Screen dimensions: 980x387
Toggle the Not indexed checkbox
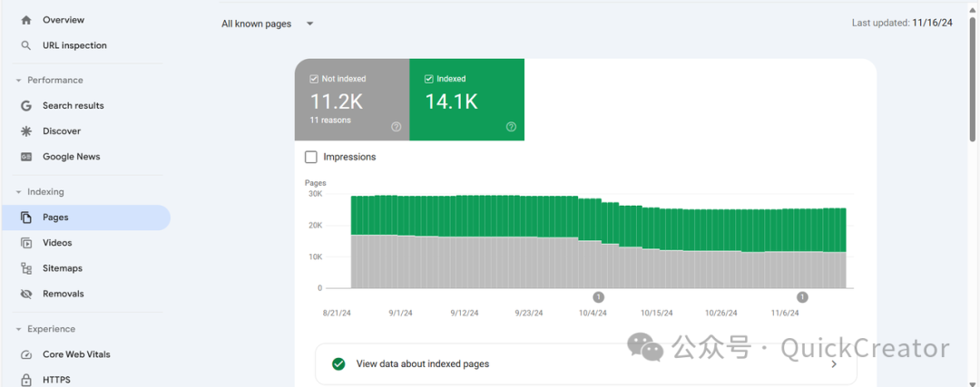click(314, 79)
